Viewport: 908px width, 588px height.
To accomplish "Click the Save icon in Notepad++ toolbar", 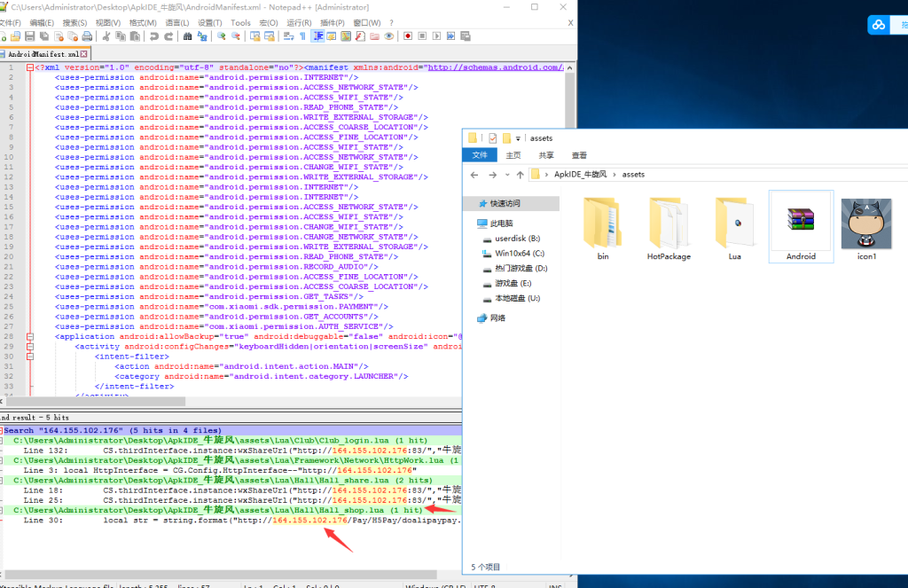I will tap(29, 36).
